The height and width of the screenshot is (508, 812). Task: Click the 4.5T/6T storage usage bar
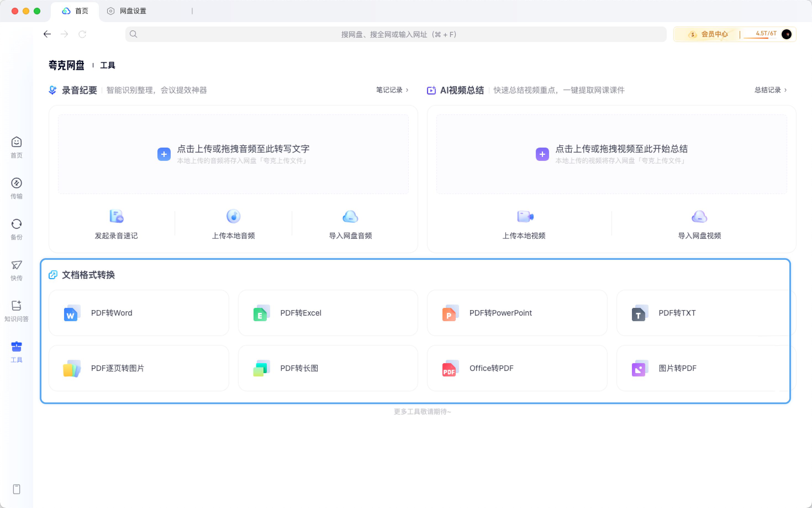pyautogui.click(x=760, y=34)
